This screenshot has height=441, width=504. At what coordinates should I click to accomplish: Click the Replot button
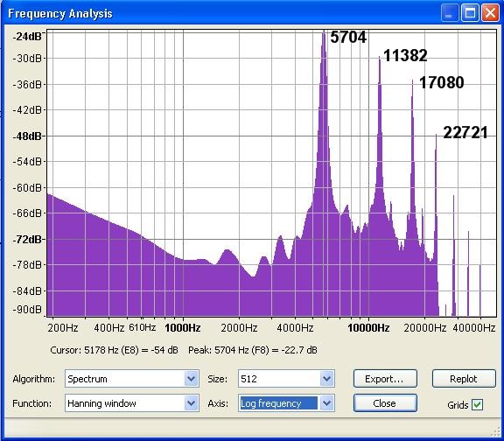(464, 379)
